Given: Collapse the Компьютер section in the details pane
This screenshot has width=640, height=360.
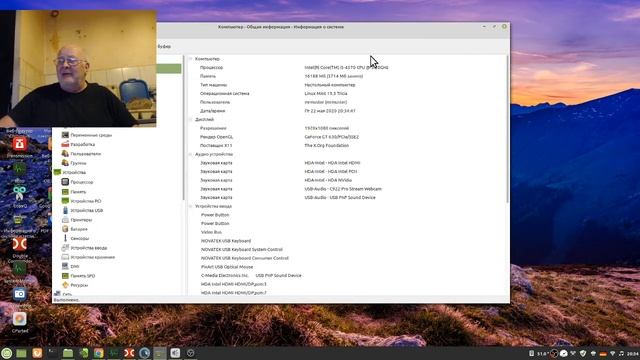Looking at the screenshot, I should coord(190,59).
